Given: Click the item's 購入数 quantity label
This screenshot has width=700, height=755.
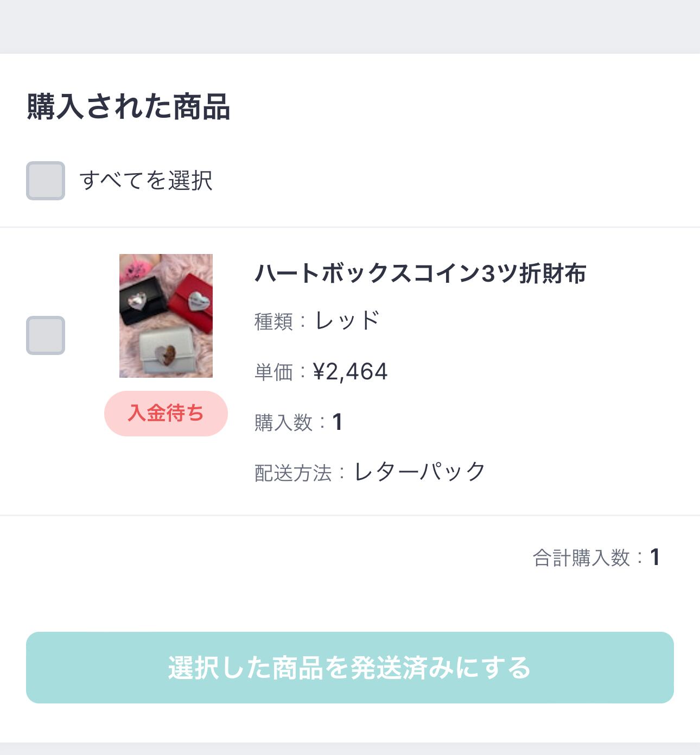Looking at the screenshot, I should coord(283,423).
